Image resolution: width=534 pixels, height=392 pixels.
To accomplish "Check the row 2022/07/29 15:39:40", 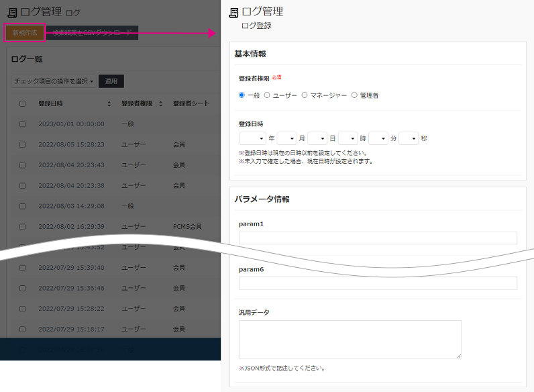I will [23, 268].
